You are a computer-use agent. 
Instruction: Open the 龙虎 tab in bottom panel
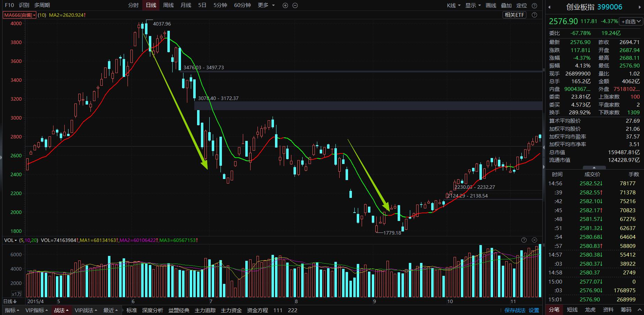click(x=590, y=309)
